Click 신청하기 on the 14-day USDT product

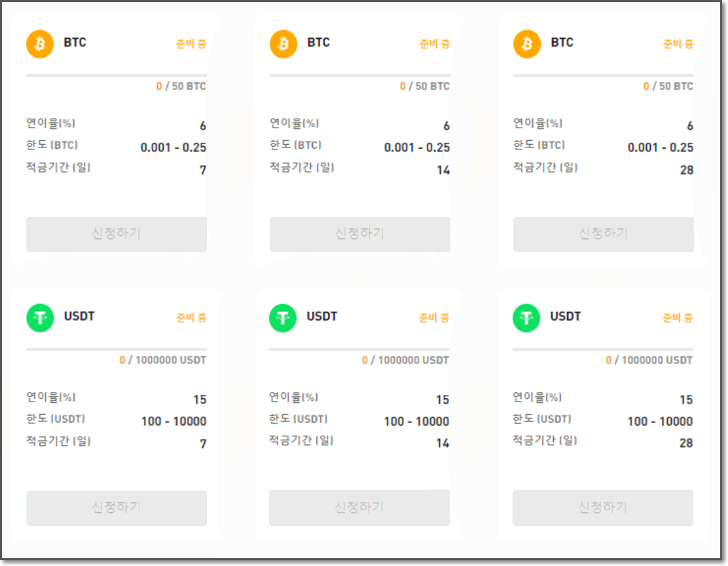(359, 508)
